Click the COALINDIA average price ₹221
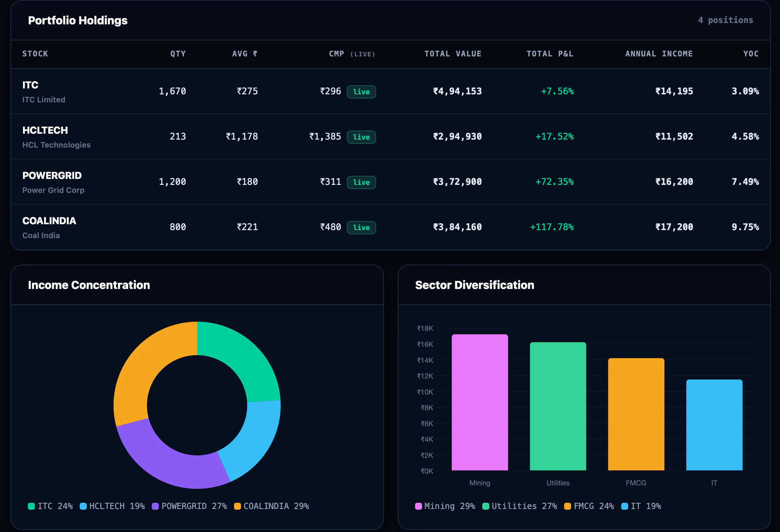780x532 pixels. point(247,227)
